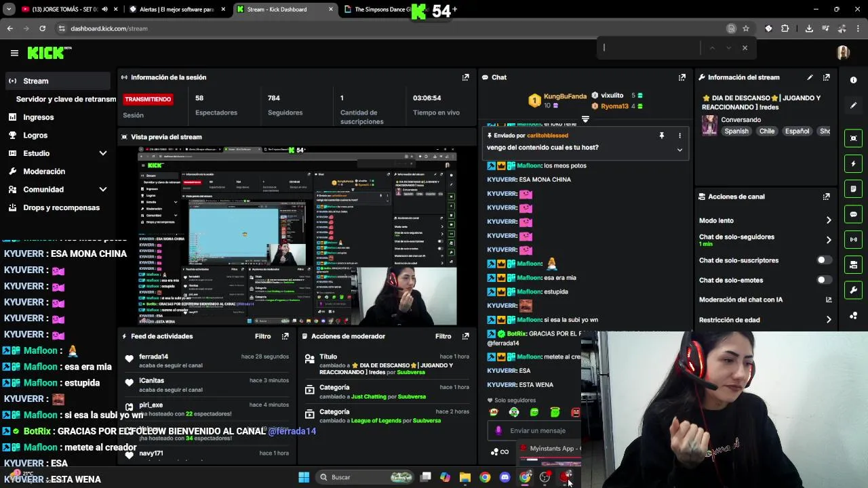The height and width of the screenshot is (488, 868).
Task: Open Servidor y clave de retransmisión
Action: [x=66, y=99]
